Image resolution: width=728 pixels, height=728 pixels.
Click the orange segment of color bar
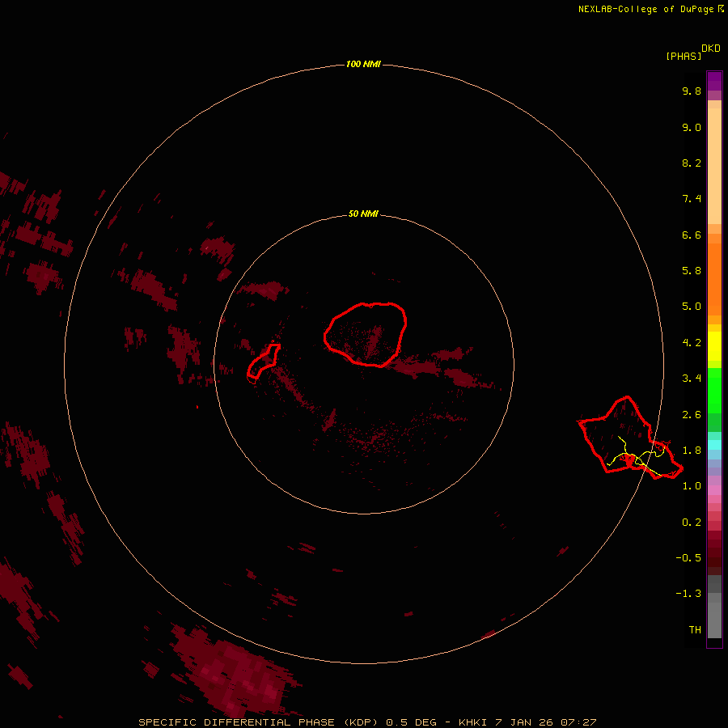[x=714, y=279]
